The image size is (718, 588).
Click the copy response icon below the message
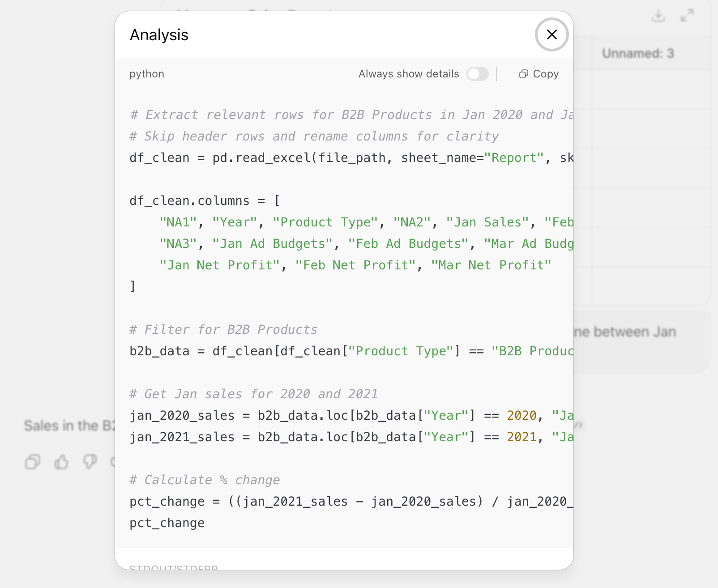pos(33,461)
